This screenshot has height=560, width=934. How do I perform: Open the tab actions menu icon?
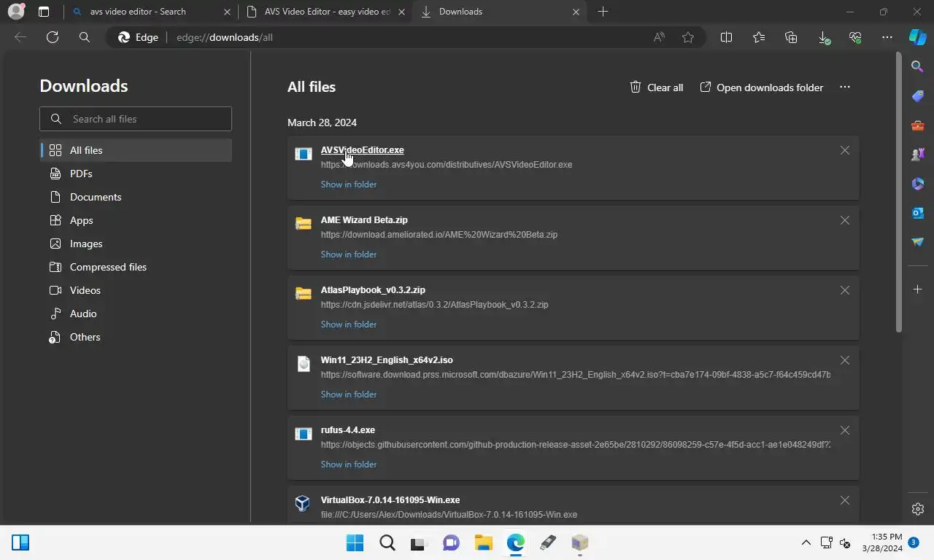coord(44,12)
